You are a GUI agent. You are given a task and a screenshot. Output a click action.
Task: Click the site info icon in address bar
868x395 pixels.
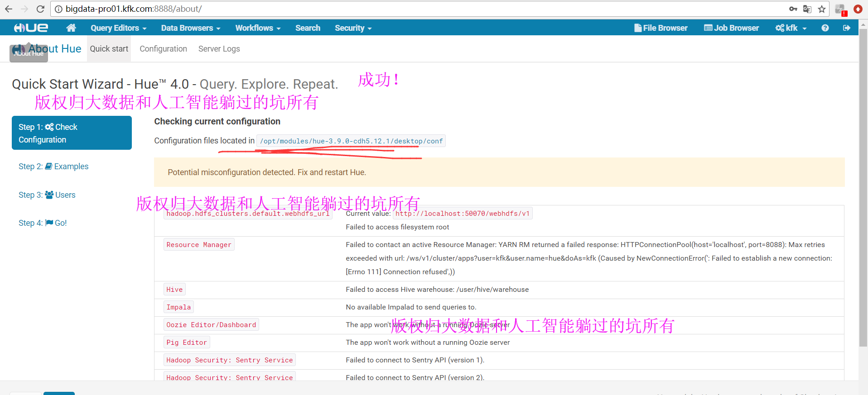point(58,9)
